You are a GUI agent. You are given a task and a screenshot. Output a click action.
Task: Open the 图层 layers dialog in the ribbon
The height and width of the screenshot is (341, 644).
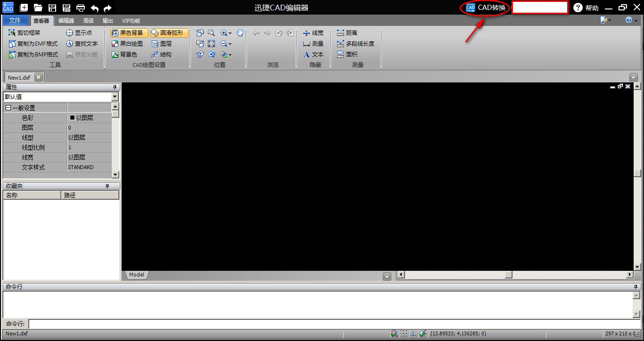[x=162, y=44]
